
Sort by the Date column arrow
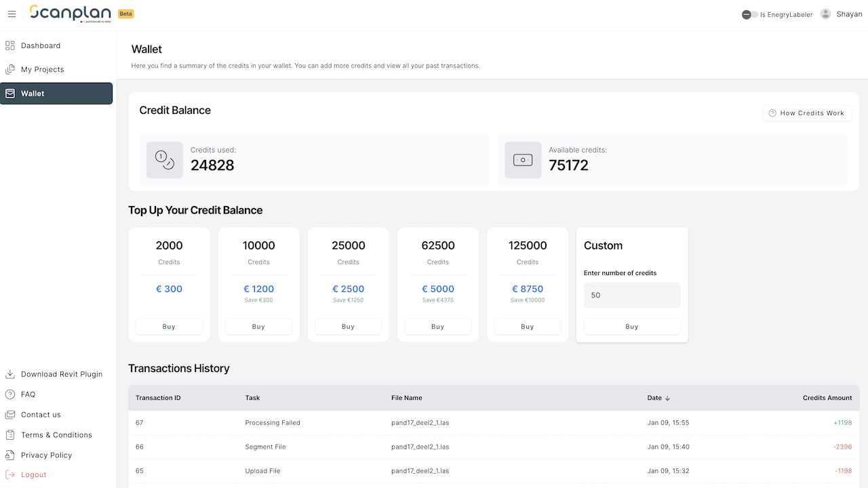667,398
